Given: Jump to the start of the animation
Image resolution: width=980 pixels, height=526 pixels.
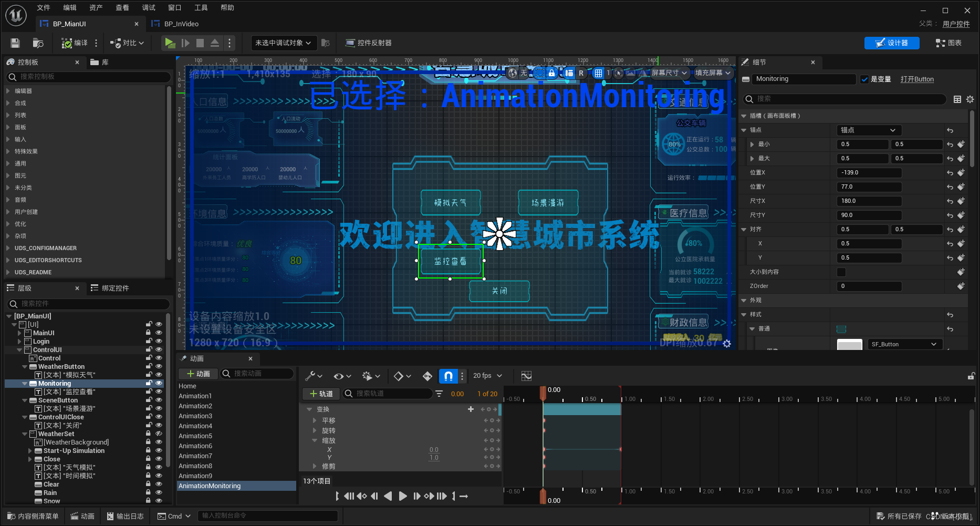Looking at the screenshot, I should click(349, 496).
